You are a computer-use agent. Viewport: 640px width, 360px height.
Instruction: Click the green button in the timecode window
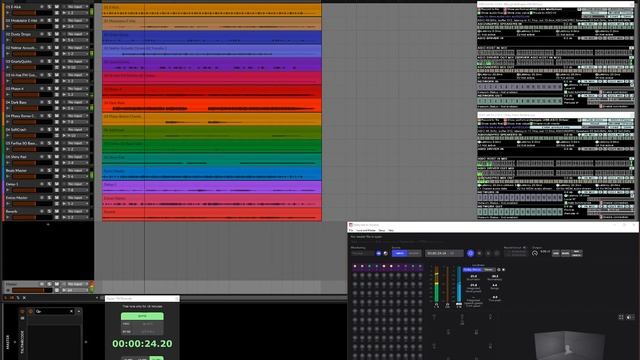pos(142,316)
